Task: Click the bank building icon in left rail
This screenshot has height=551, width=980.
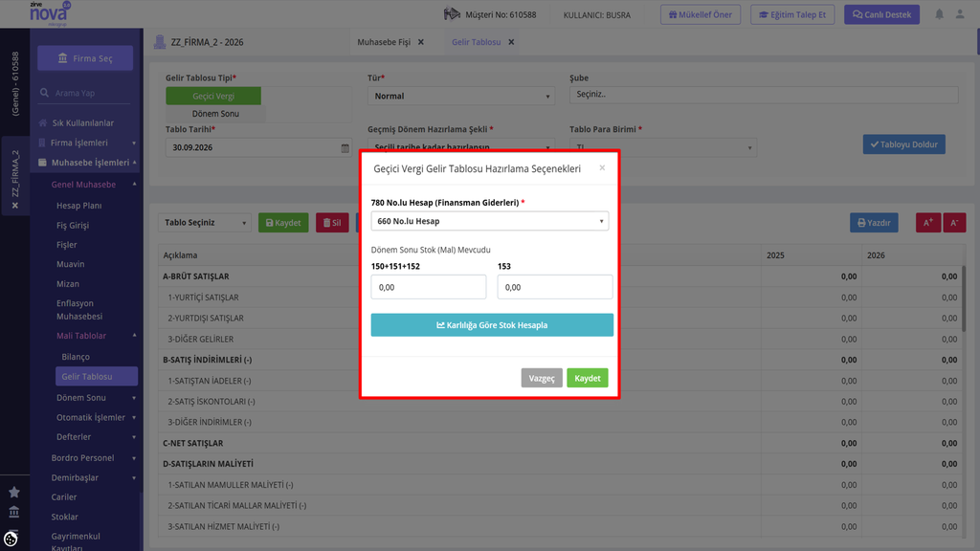Action: click(x=13, y=513)
